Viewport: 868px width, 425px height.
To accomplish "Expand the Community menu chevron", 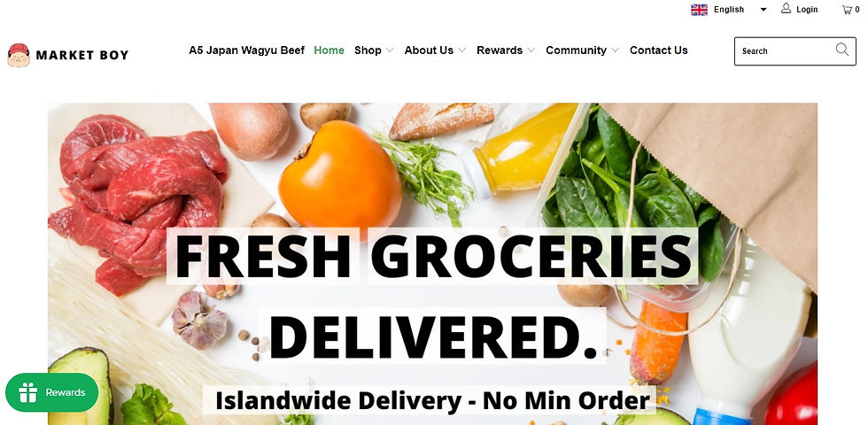I will (x=615, y=50).
